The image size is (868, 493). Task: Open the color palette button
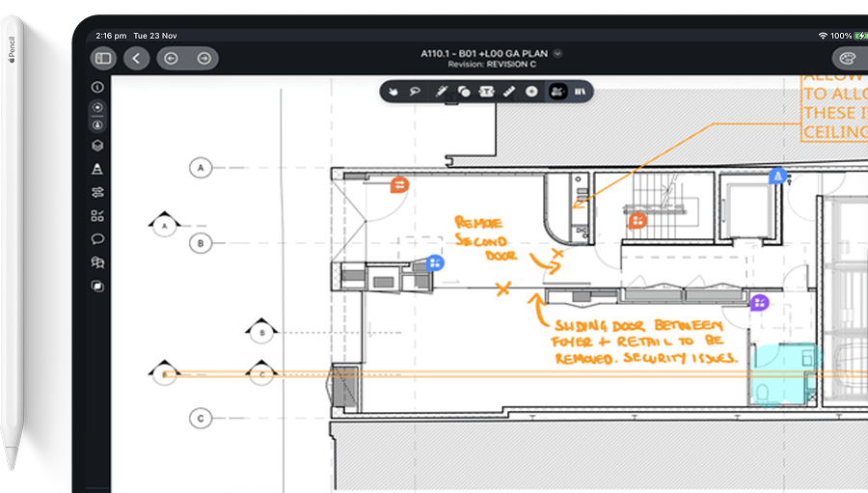848,58
